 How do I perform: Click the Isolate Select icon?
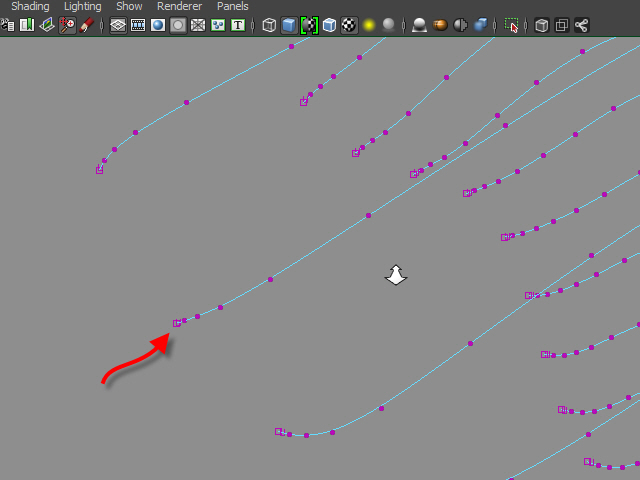click(512, 25)
